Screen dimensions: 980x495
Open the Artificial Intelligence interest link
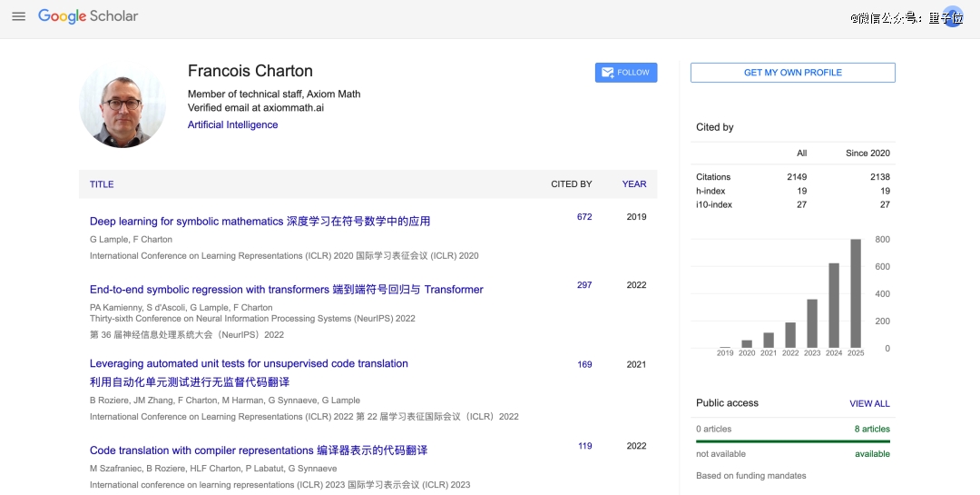(232, 125)
